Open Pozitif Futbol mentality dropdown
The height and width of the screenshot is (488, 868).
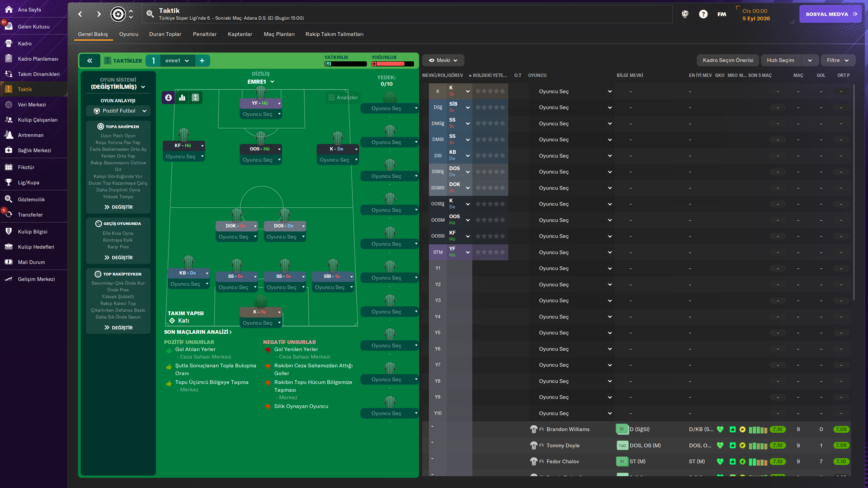118,111
